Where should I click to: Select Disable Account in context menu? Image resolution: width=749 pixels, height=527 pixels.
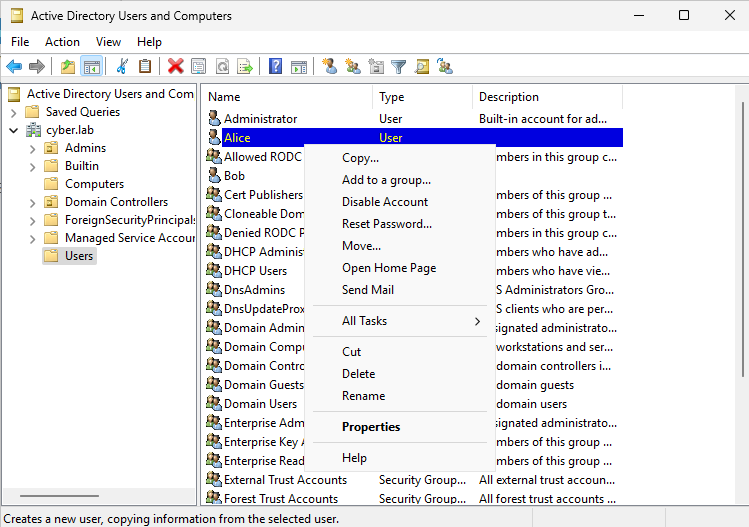pos(384,202)
